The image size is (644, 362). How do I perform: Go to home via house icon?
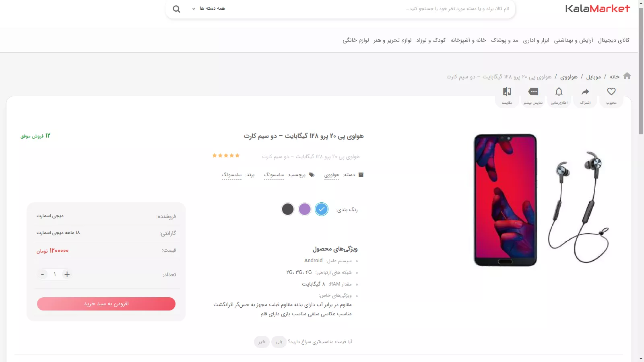[x=627, y=76]
